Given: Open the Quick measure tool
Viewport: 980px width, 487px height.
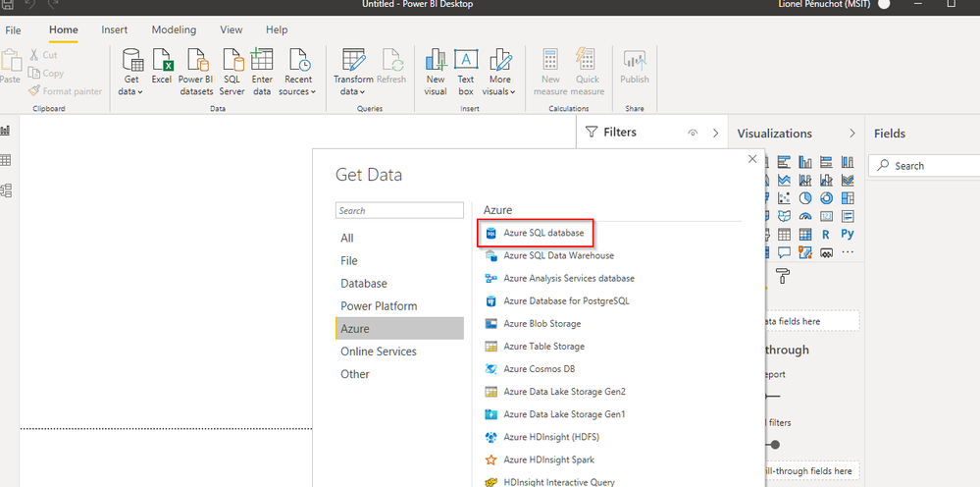Looking at the screenshot, I should click(x=588, y=72).
